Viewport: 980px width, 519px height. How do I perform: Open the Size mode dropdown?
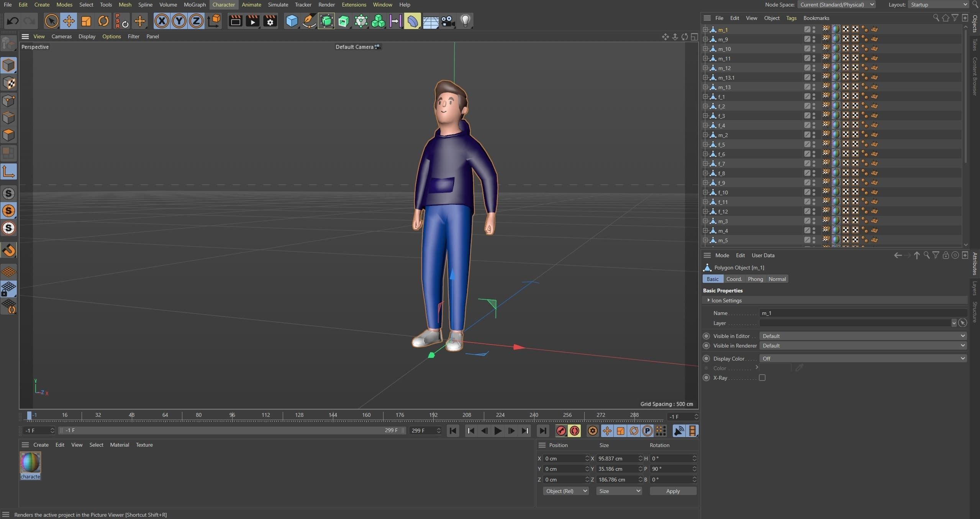(619, 491)
